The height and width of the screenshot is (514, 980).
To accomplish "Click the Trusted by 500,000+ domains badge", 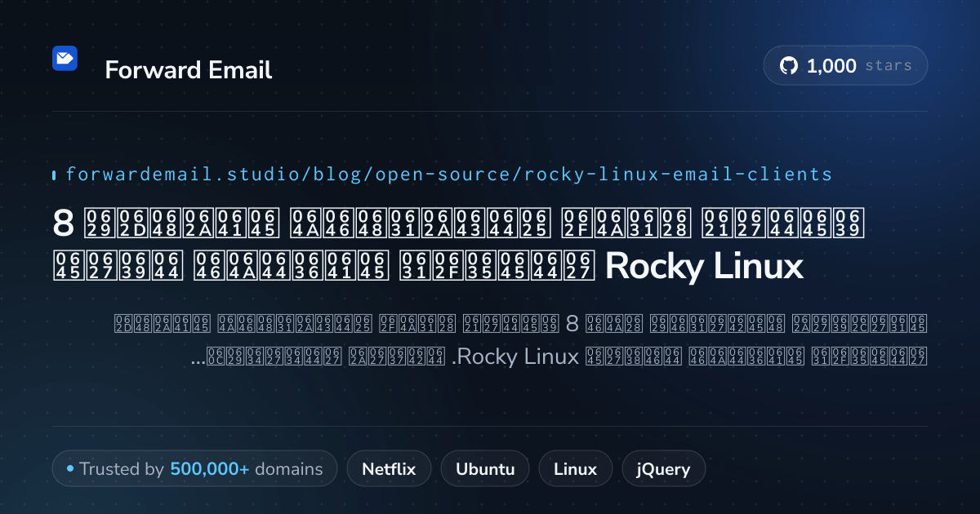I will pos(194,469).
